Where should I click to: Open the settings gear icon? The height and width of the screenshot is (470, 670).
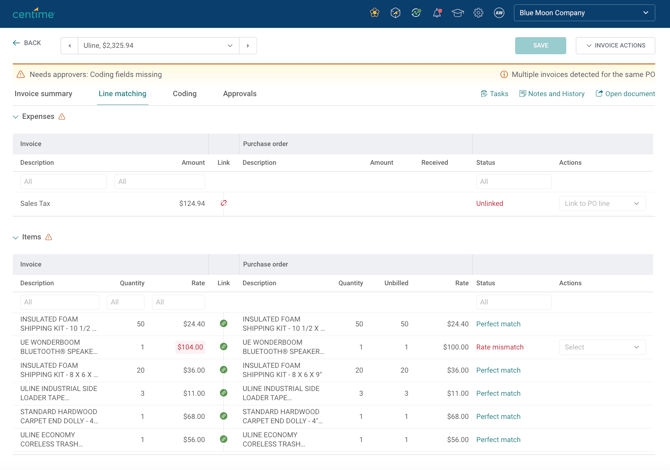(478, 13)
